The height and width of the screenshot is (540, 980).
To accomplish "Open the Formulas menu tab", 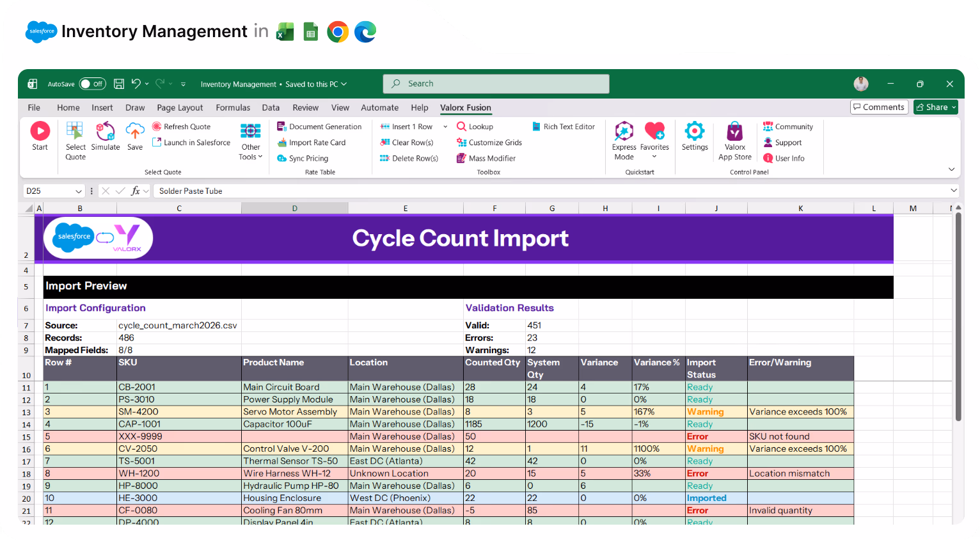I will pyautogui.click(x=233, y=107).
